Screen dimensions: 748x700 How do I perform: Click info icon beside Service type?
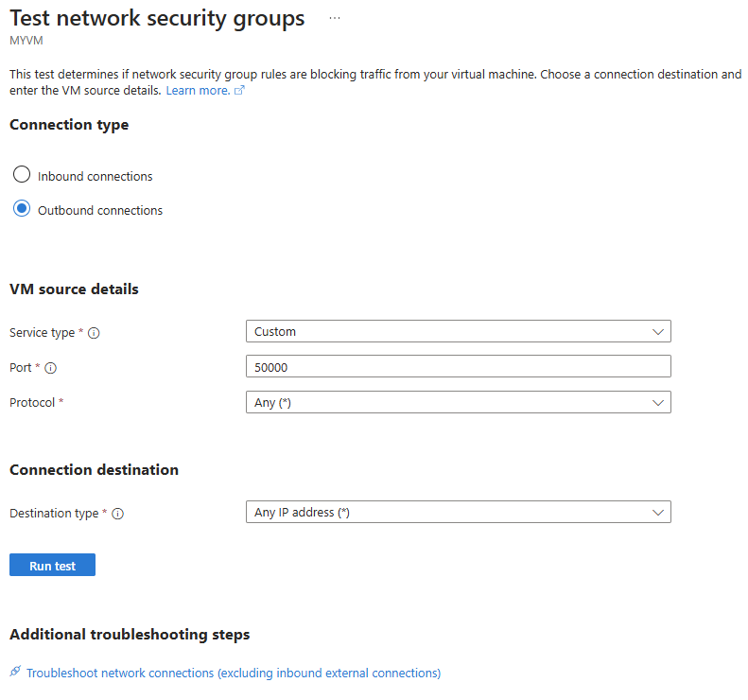(95, 333)
